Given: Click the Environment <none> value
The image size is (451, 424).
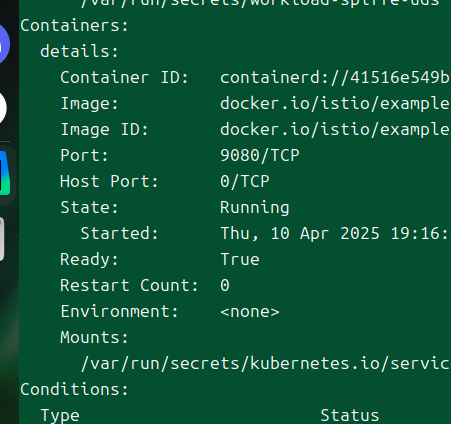Looking at the screenshot, I should click(x=250, y=312).
